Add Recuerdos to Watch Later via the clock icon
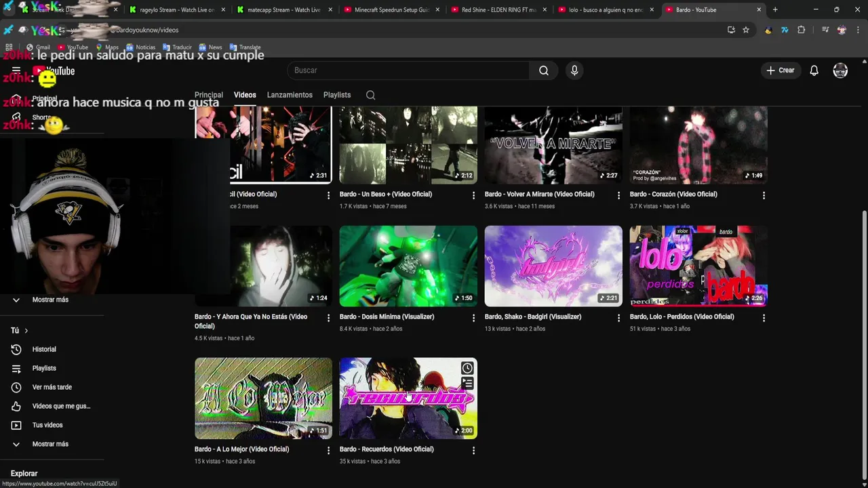The width and height of the screenshot is (868, 488). coord(467,368)
